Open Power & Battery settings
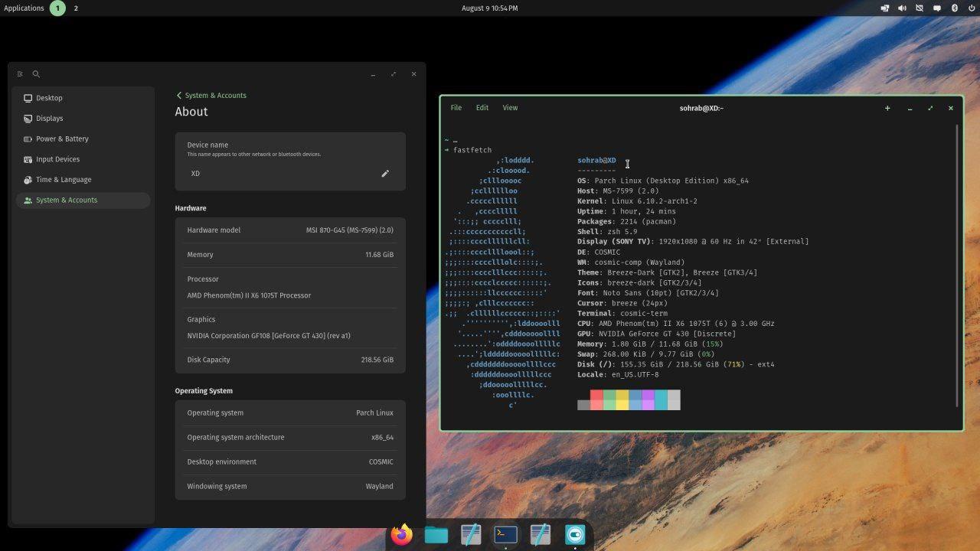Image resolution: width=980 pixels, height=551 pixels. click(83, 139)
